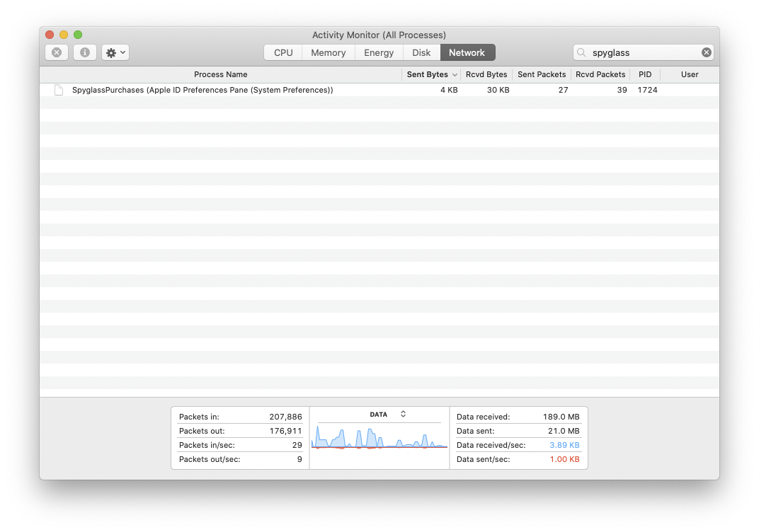759x532 pixels.
Task: Open process info with the inspect icon
Action: click(x=85, y=52)
